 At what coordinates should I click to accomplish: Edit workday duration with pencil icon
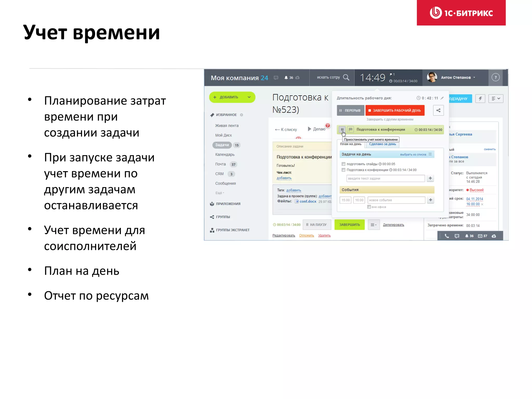click(442, 98)
